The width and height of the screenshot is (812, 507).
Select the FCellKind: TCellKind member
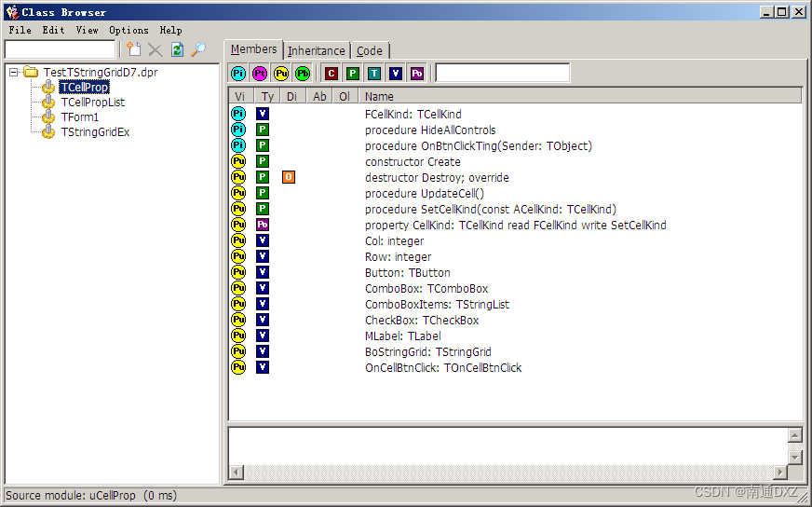(413, 114)
